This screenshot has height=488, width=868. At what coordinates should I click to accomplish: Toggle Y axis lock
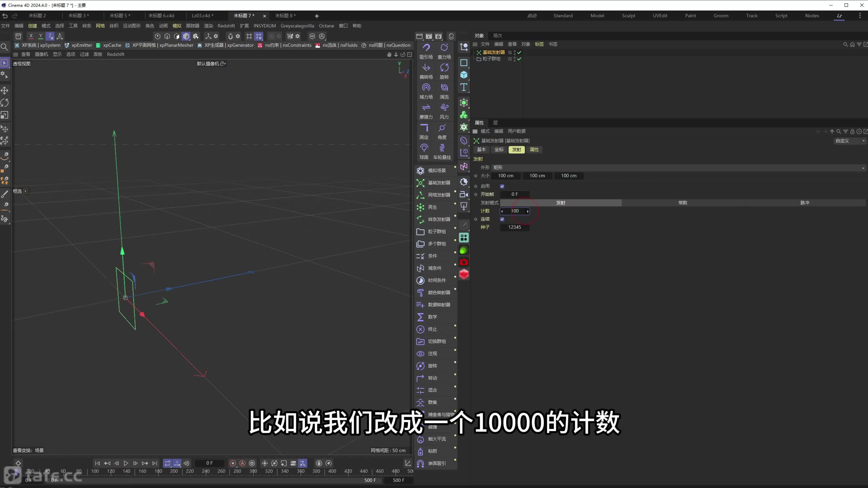(x=41, y=36)
